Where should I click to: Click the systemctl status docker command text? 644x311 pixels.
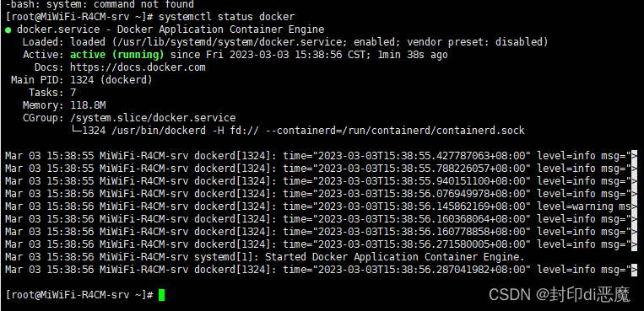pyautogui.click(x=227, y=17)
